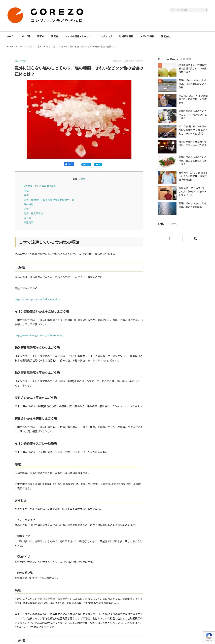The height and width of the screenshot is (644, 215).
Task: Click the Facebook like button under the image
Action: click(x=69, y=164)
